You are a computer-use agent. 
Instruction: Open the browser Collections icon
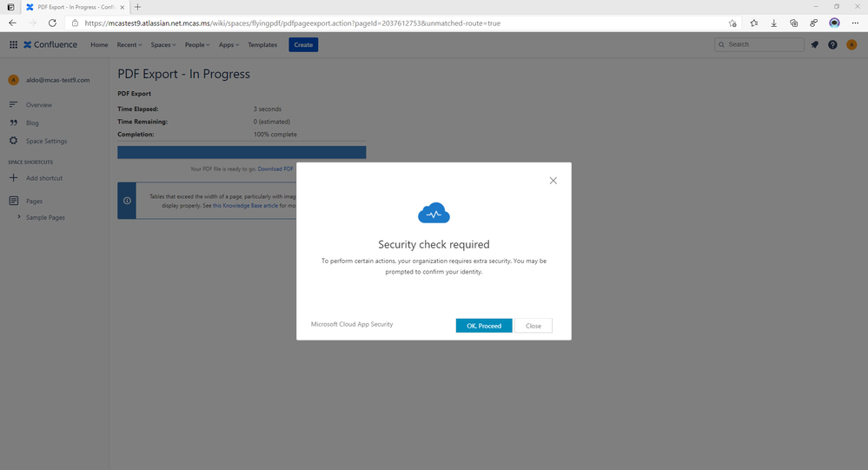(x=794, y=23)
